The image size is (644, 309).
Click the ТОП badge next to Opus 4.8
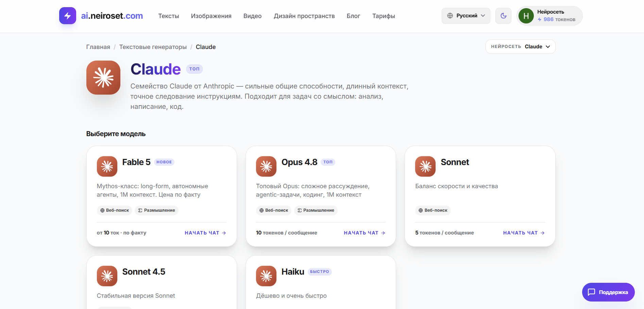tap(328, 162)
